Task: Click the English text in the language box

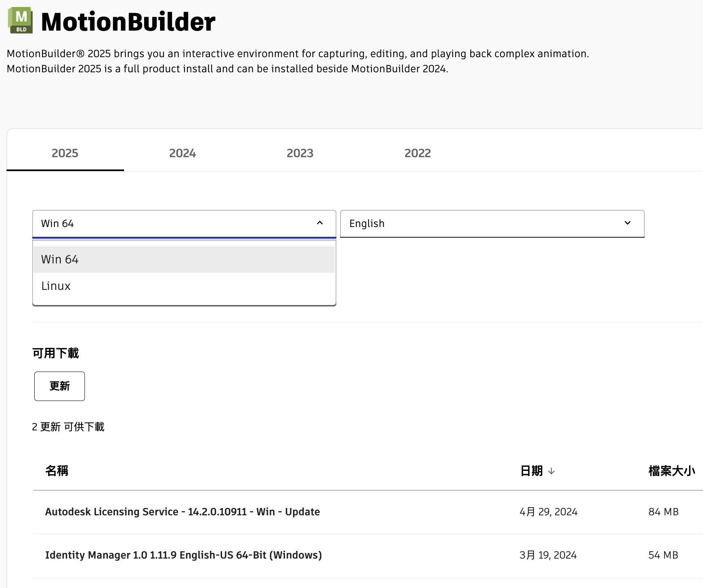Action: (367, 223)
